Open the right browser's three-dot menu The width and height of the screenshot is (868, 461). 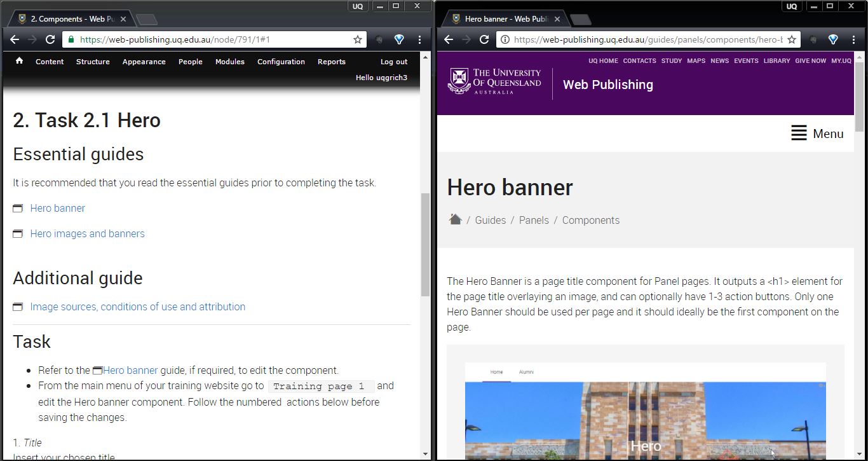[x=853, y=39]
